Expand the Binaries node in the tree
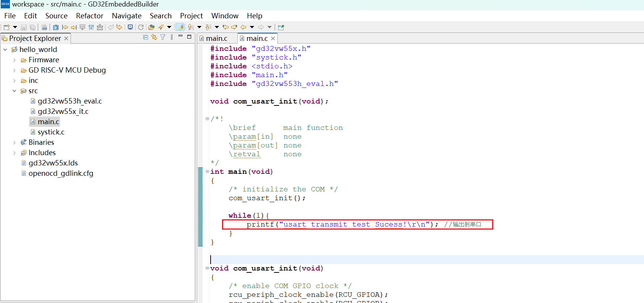 coord(14,143)
